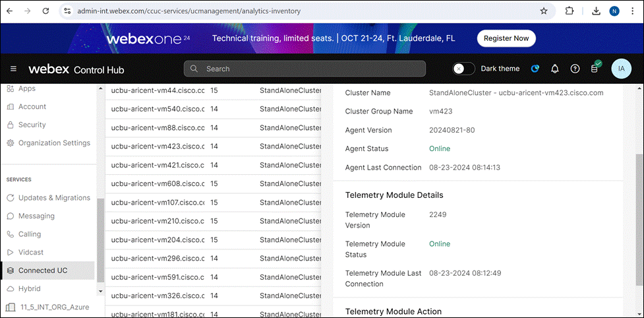Click the browser address bar URL
This screenshot has height=318, width=644.
[x=189, y=11]
